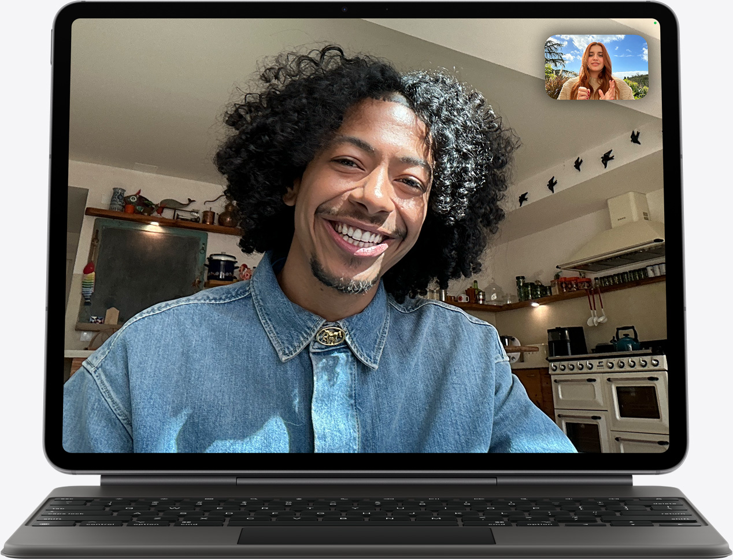Screen dimensions: 733x560
Task: Select the self-view picture-in-picture thumbnail
Action: (595, 69)
